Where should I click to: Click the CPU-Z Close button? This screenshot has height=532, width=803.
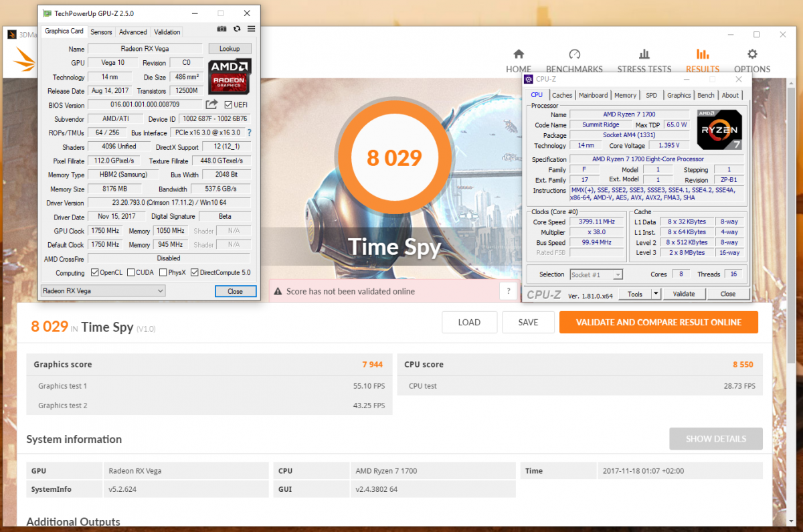[728, 294]
